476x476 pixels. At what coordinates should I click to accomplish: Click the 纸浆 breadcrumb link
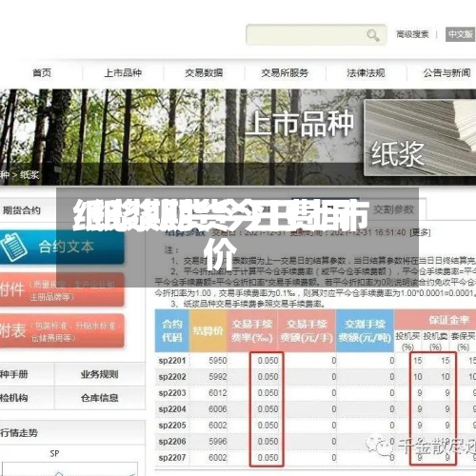(30, 174)
